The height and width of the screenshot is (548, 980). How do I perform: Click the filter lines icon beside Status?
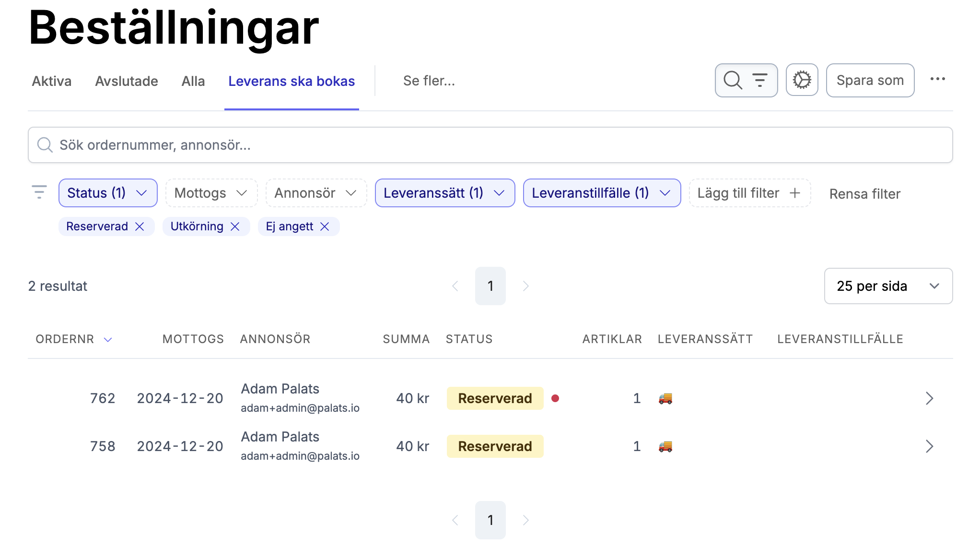[39, 192]
